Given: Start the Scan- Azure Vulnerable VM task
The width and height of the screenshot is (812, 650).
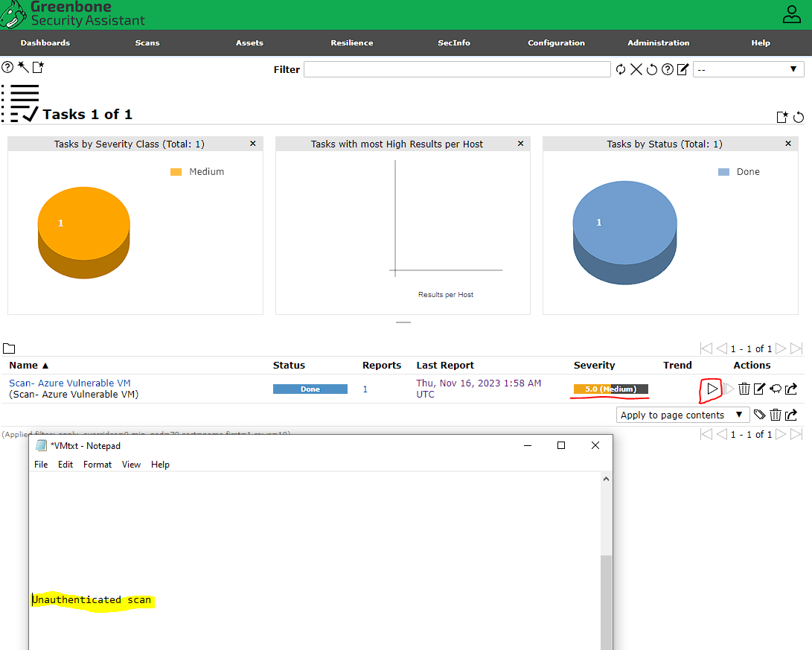Looking at the screenshot, I should [712, 389].
